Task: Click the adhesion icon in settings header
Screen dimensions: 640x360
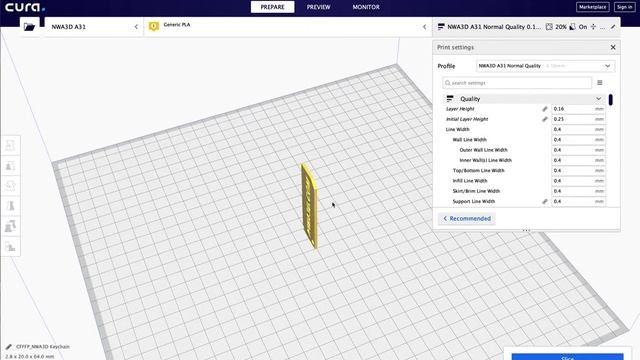Action: click(593, 27)
